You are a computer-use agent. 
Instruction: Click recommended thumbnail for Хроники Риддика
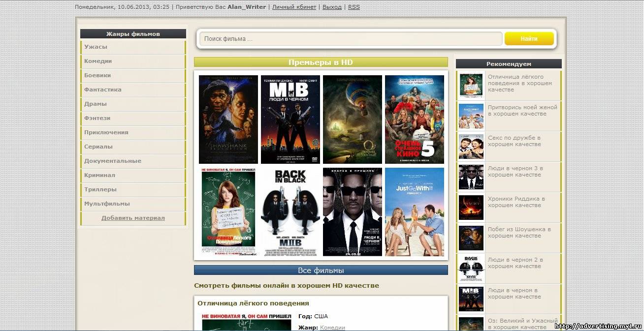[471, 208]
